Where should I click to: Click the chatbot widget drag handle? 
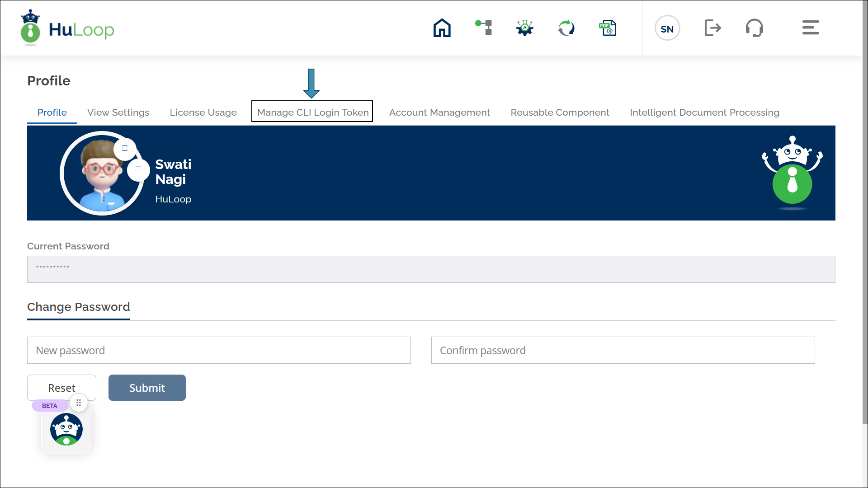click(79, 403)
